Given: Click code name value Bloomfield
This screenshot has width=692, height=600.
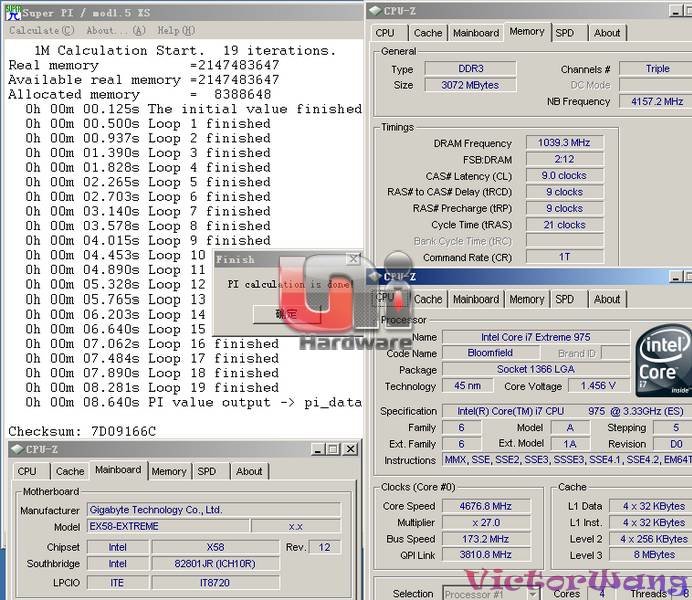Looking at the screenshot, I should coord(490,353).
